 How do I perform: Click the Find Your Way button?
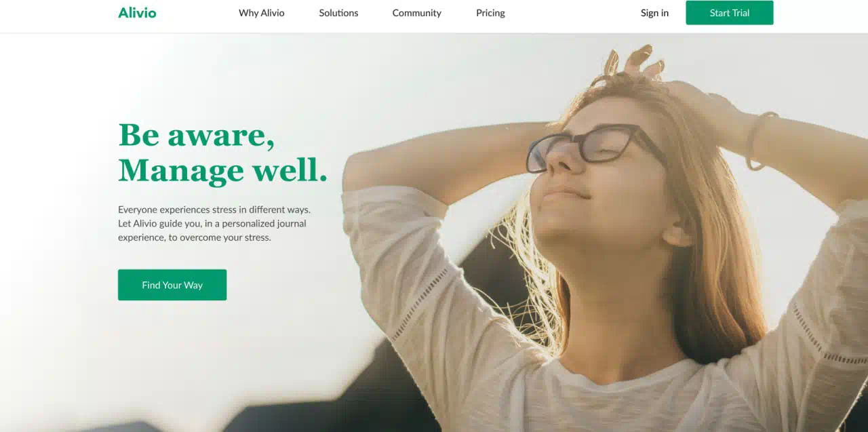172,285
